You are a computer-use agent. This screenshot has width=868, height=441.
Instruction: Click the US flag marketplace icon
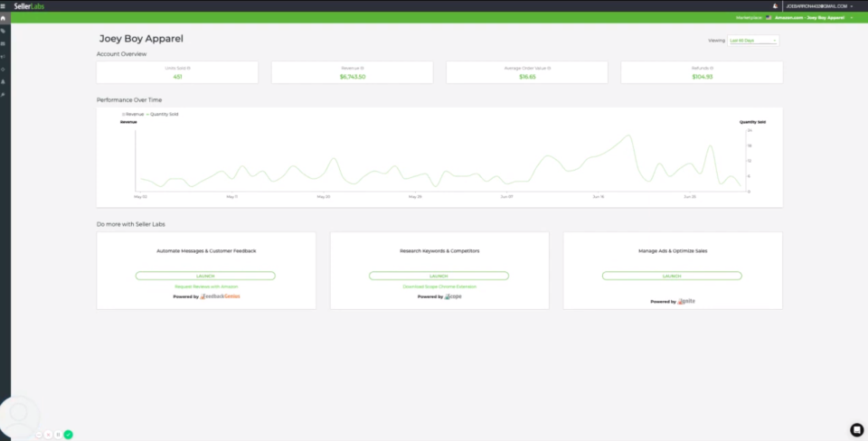coord(769,18)
